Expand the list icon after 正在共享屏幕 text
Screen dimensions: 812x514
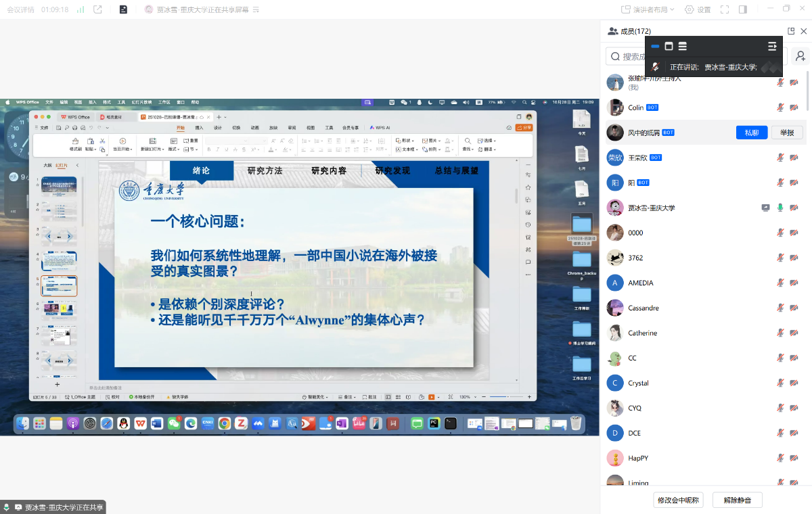255,10
